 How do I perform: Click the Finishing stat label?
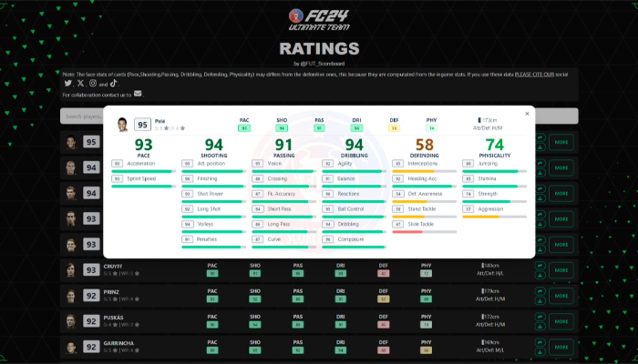pos(207,178)
